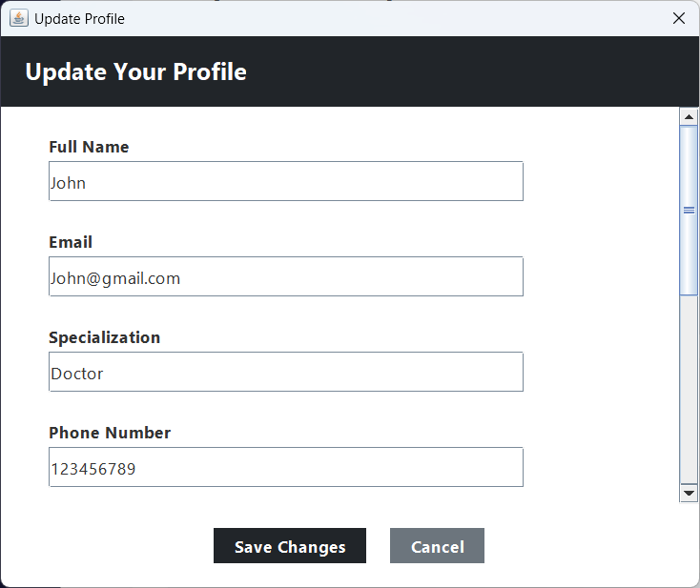Click the Full Name label

coord(89,147)
